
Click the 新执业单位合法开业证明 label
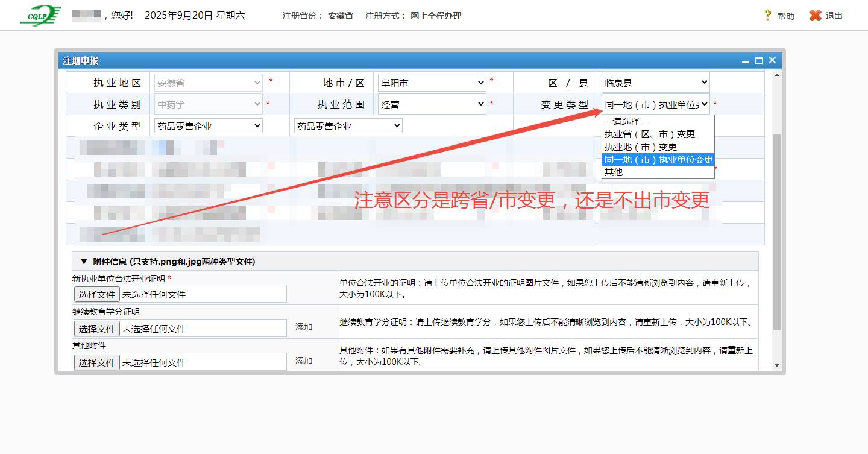[119, 279]
